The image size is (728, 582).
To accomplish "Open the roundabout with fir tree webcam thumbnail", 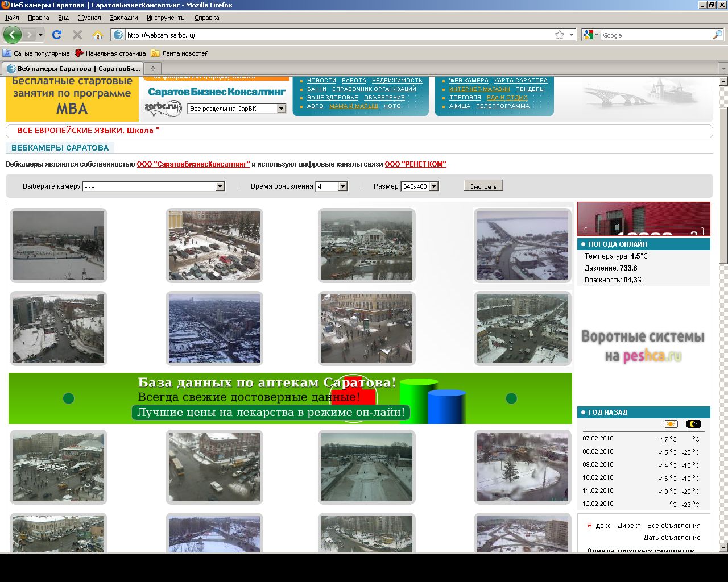I will click(x=523, y=467).
